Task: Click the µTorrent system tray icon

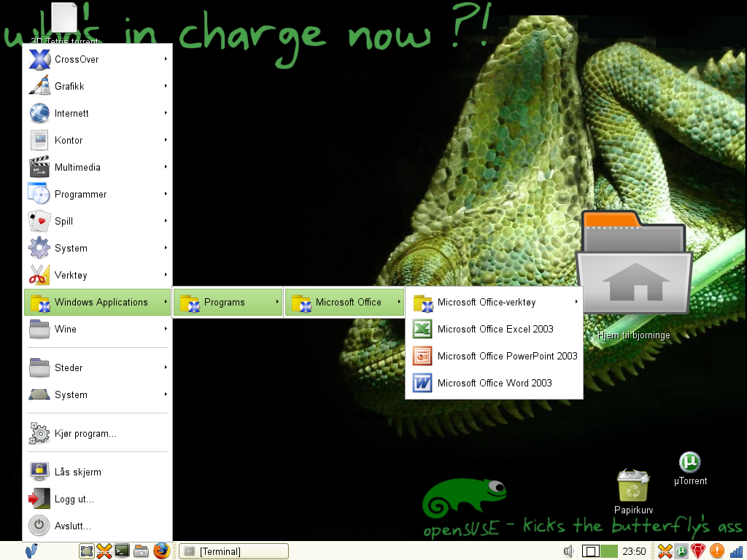Action: [682, 551]
